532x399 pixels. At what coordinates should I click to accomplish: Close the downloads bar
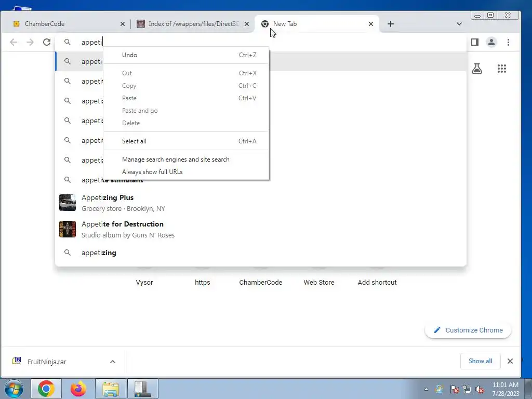click(x=510, y=361)
